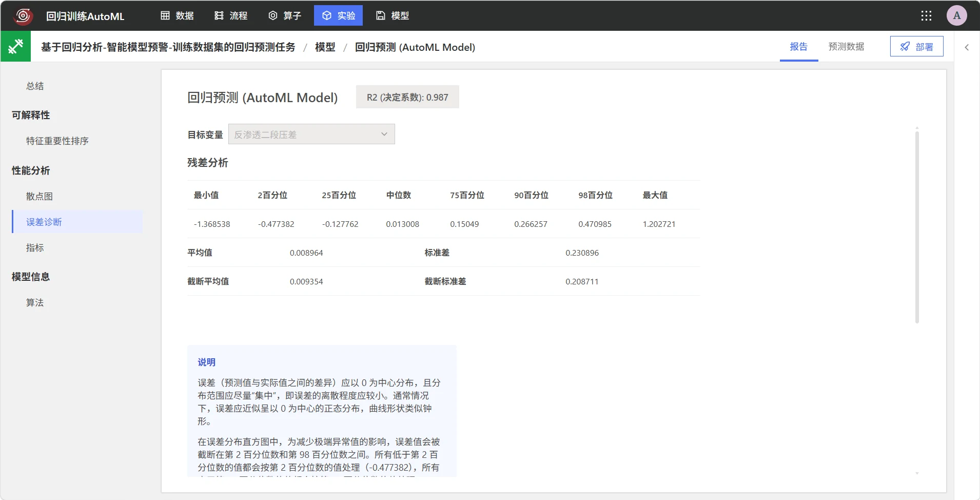Open 散点图 in sidebar
Image resolution: width=980 pixels, height=500 pixels.
(40, 196)
